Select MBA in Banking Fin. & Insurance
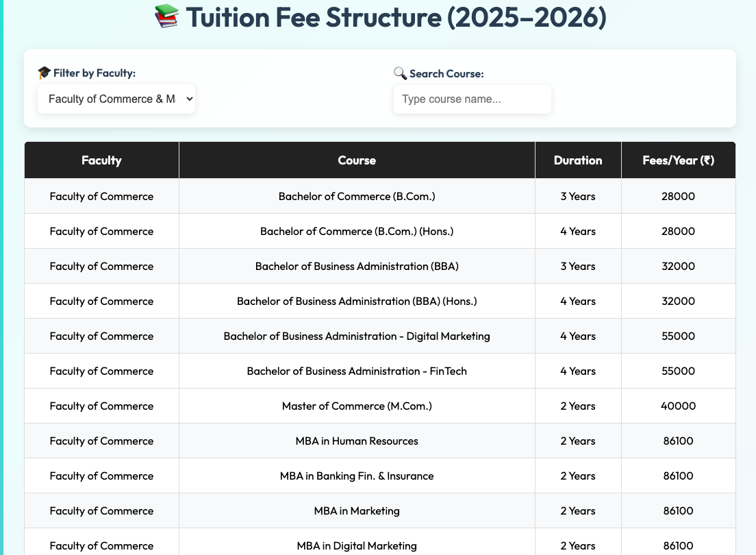This screenshot has width=756, height=555. click(357, 476)
